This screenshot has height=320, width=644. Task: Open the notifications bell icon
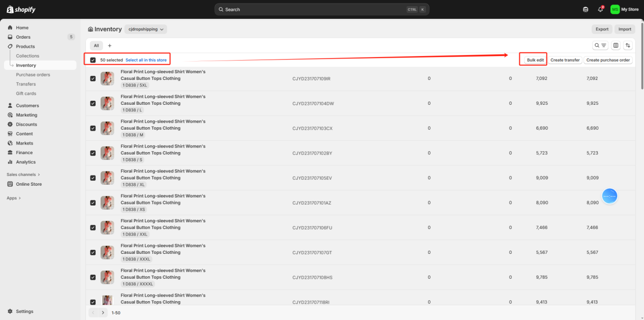click(x=600, y=9)
